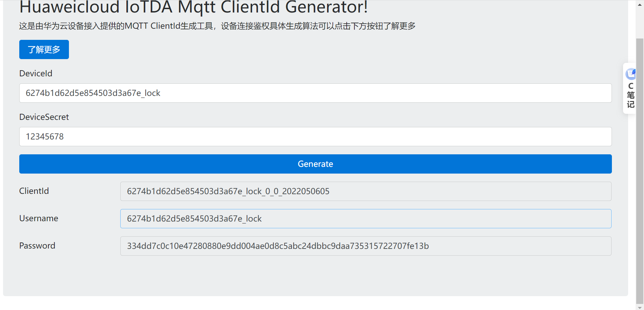644x310 pixels.
Task: Click the 笔记 text on side widget
Action: (x=630, y=100)
